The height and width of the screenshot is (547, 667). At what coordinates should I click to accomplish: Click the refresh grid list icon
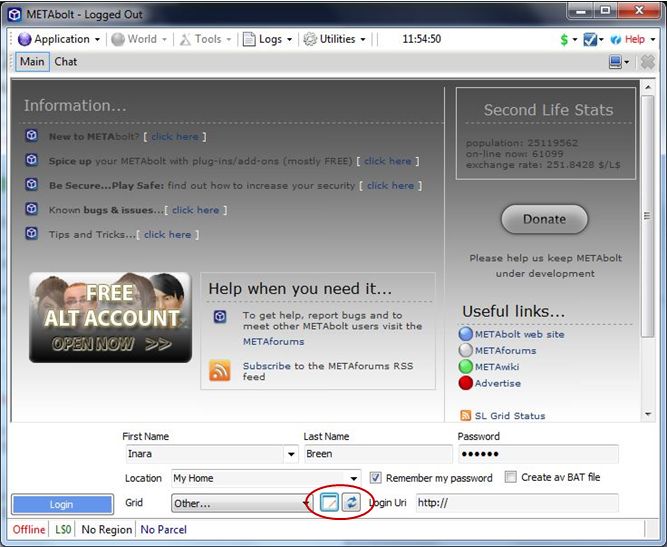pyautogui.click(x=351, y=503)
